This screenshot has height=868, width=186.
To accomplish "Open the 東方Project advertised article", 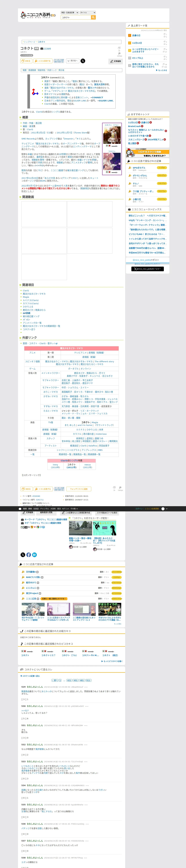I will tap(32, 593).
